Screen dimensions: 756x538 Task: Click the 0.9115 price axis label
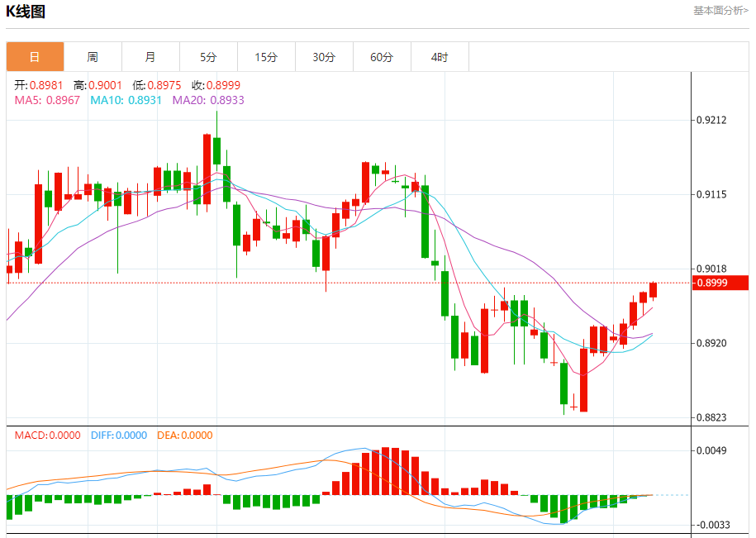tap(711, 194)
